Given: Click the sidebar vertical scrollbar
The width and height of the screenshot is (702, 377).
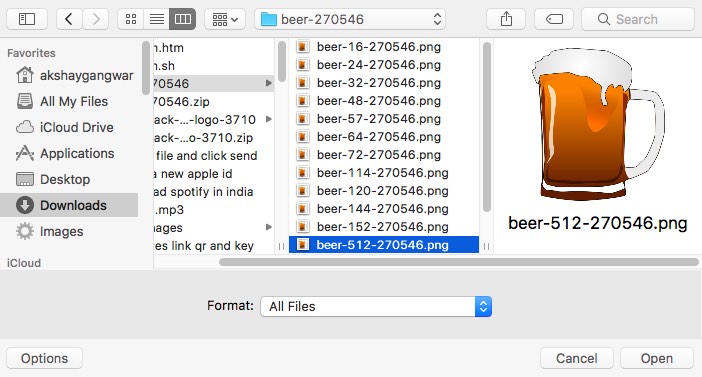Looking at the screenshot, I should point(146,68).
